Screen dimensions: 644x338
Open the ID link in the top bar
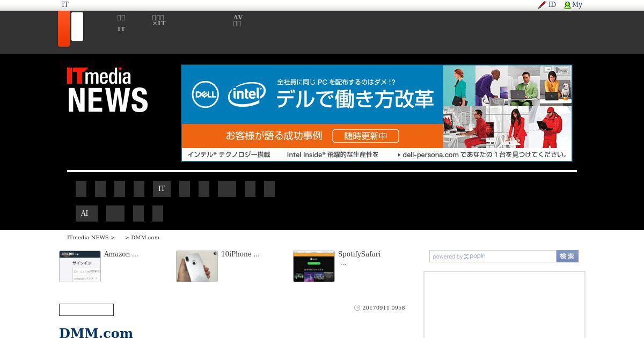point(552,5)
